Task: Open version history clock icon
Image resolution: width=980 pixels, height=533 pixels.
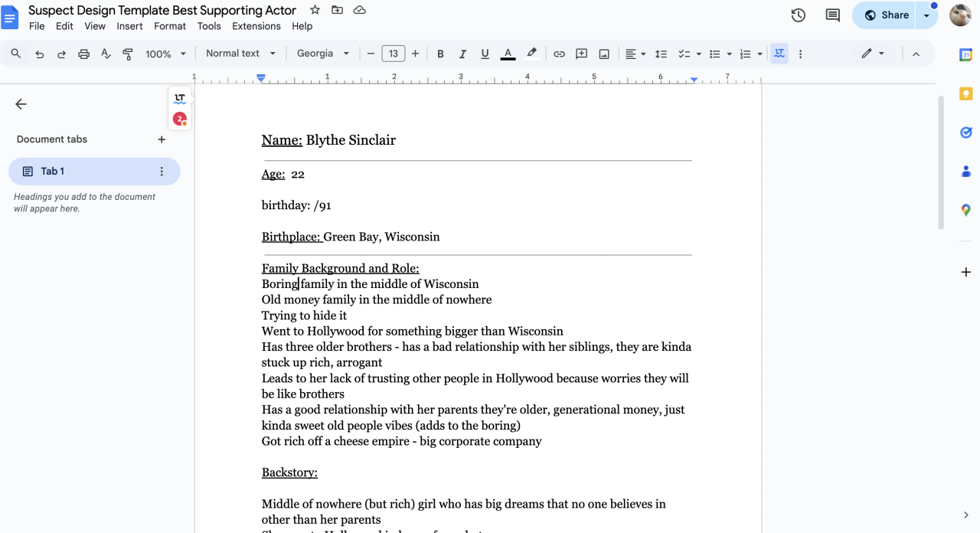Action: 799,15
